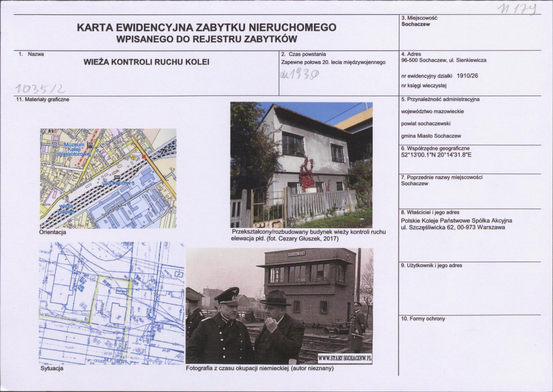Select the address 96-500 Sochaczew, ul. Sienkiewicza
Viewport: 553px width, 392px height.
(x=444, y=60)
